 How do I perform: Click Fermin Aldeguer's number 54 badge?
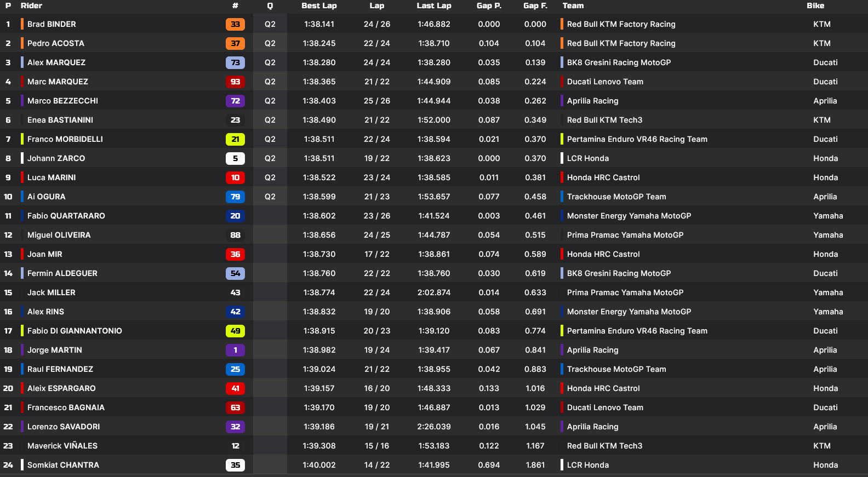(x=235, y=273)
